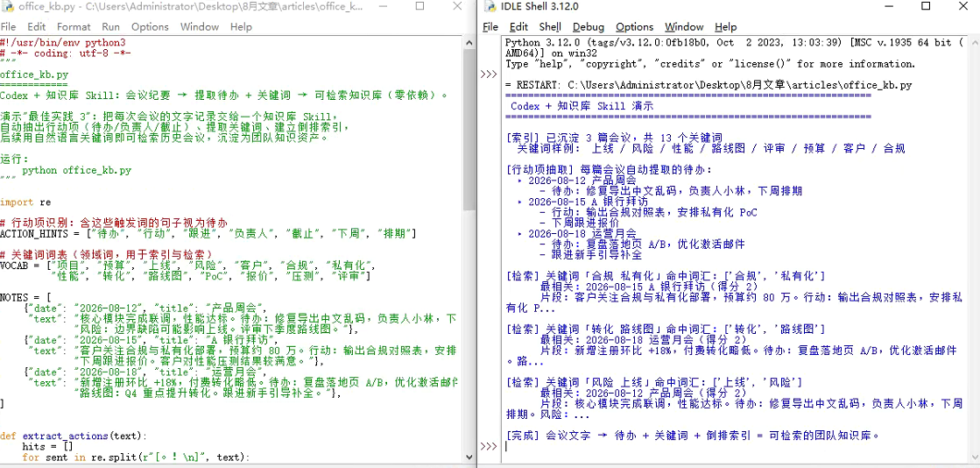Viewport: 980px width, 468px height.
Task: Open Window menu in editor window
Action: tap(200, 27)
